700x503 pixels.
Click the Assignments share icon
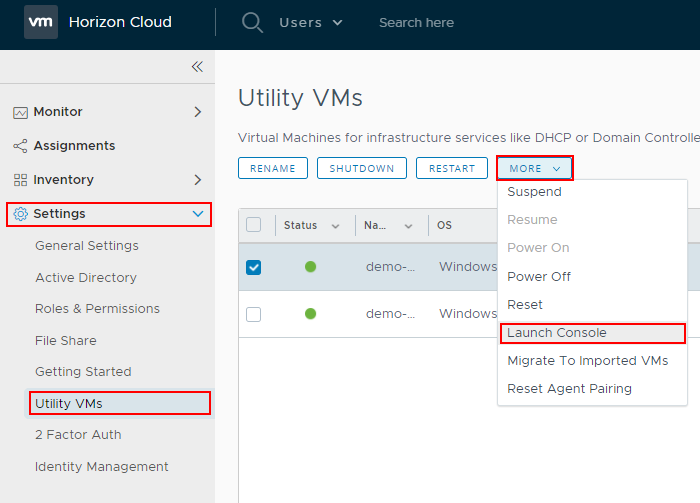click(x=20, y=146)
